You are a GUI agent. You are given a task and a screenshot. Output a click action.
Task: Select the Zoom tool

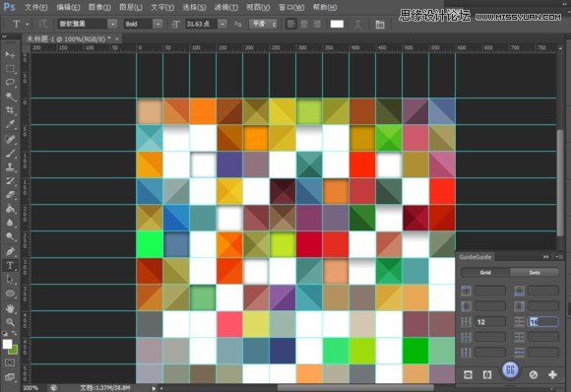point(10,322)
